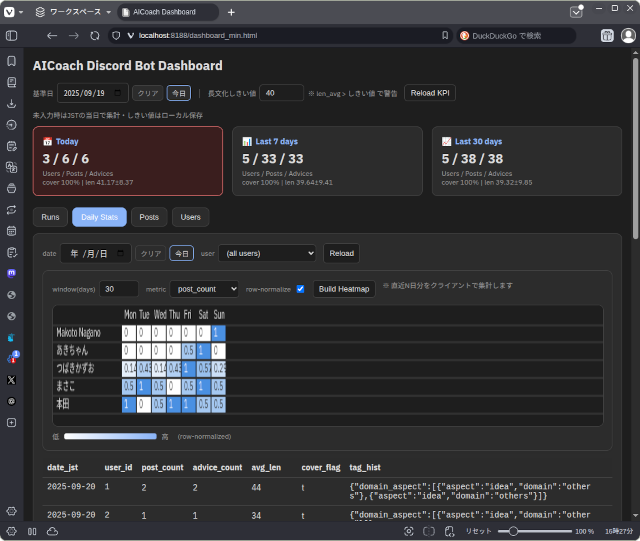Viewport: 640px width, 541px height.
Task: Click the browser reload page icon
Action: point(95,35)
